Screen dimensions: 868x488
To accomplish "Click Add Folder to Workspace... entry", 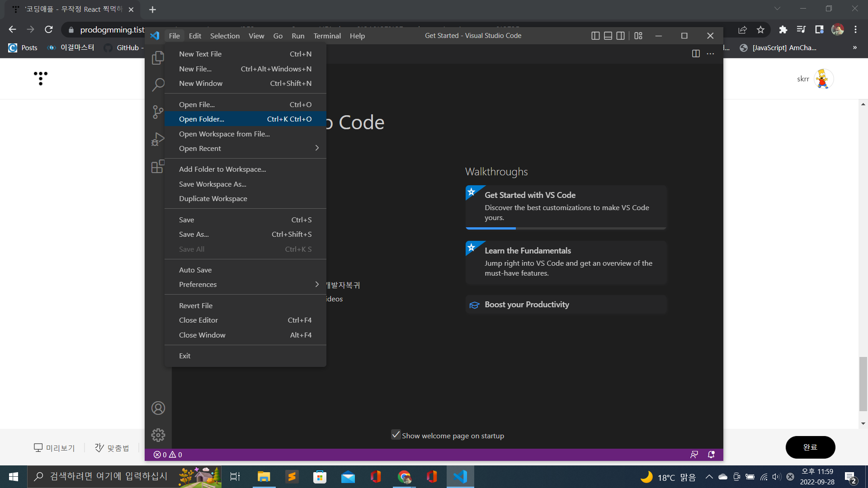I will point(245,169).
